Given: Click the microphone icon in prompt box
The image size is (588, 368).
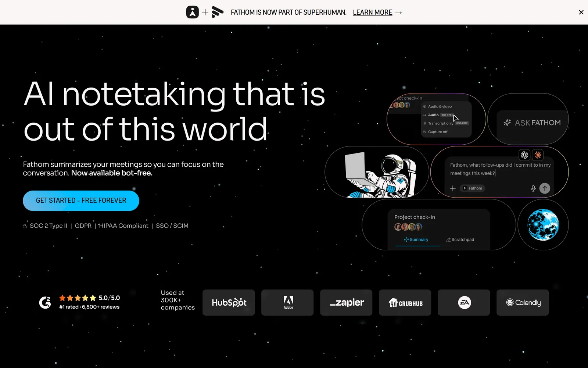Looking at the screenshot, I should click(x=533, y=188).
